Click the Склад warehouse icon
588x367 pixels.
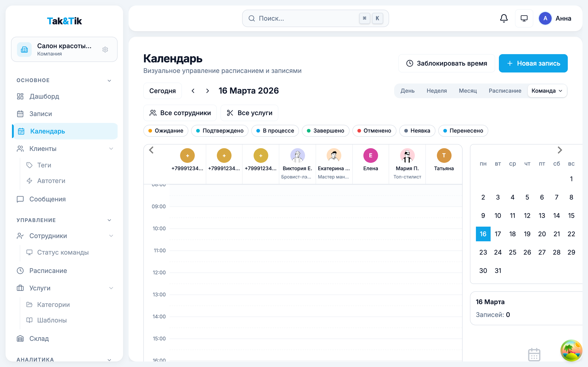click(20, 338)
